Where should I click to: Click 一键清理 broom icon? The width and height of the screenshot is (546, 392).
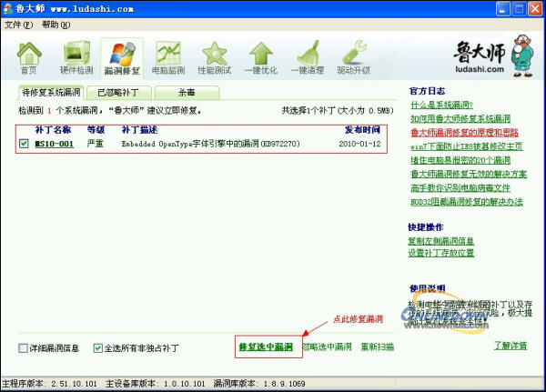[x=308, y=57]
